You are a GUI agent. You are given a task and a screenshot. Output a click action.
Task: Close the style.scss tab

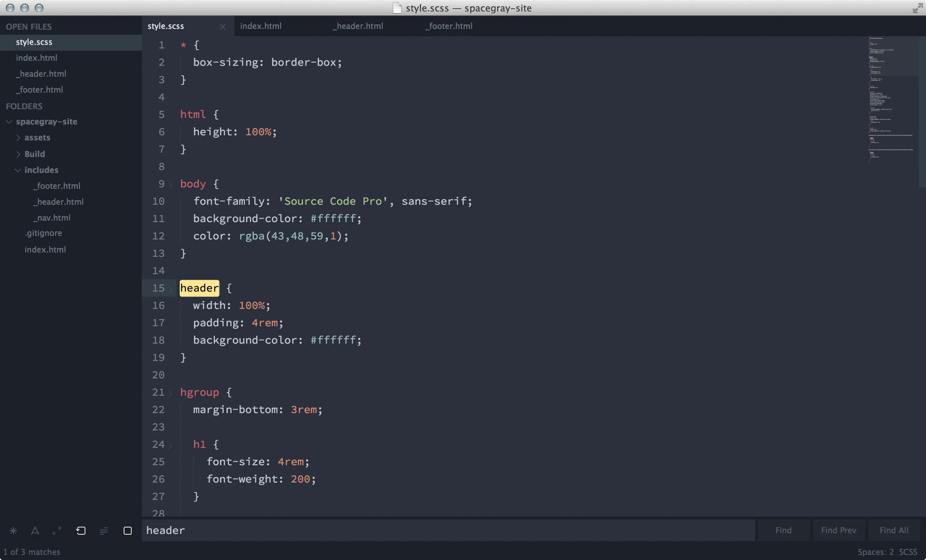pos(222,26)
